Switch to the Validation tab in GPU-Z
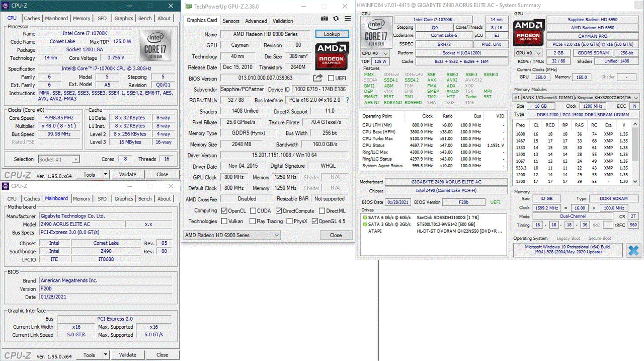This screenshot has width=644, height=361. pyautogui.click(x=283, y=21)
